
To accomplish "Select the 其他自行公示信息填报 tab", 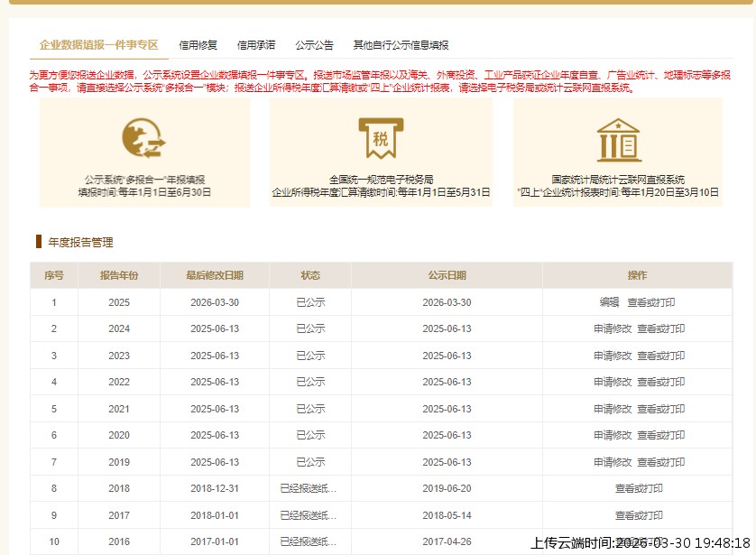I will tap(401, 44).
